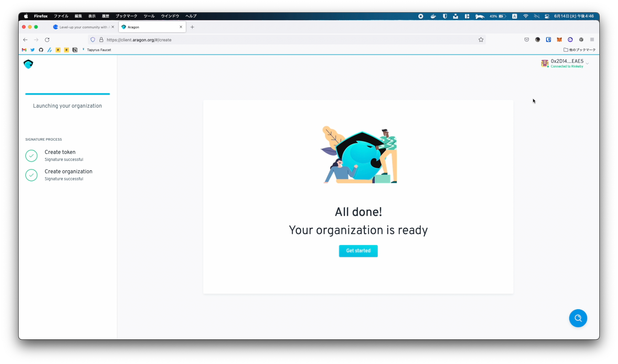Open the GitHub bookmark
This screenshot has width=618, height=364.
pyautogui.click(x=41, y=50)
